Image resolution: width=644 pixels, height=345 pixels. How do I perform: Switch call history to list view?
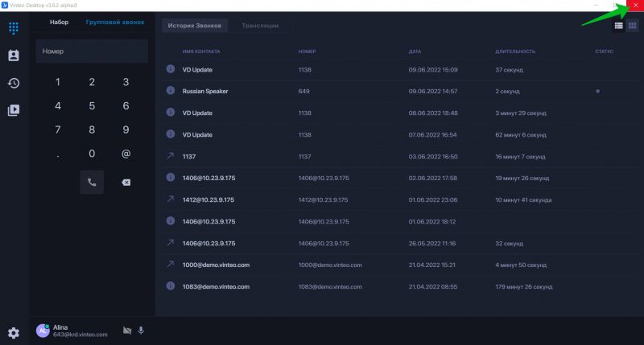pos(618,26)
